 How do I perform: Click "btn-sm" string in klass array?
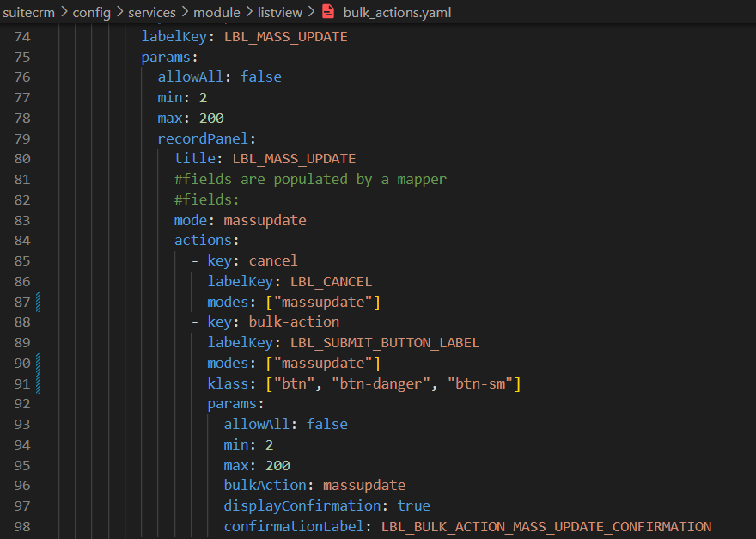coord(479,383)
